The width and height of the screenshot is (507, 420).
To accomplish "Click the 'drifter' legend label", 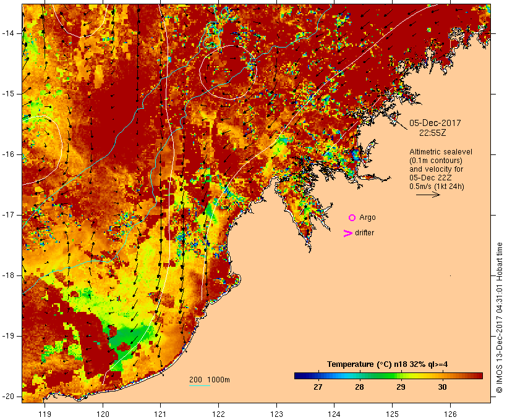I will pyautogui.click(x=364, y=233).
